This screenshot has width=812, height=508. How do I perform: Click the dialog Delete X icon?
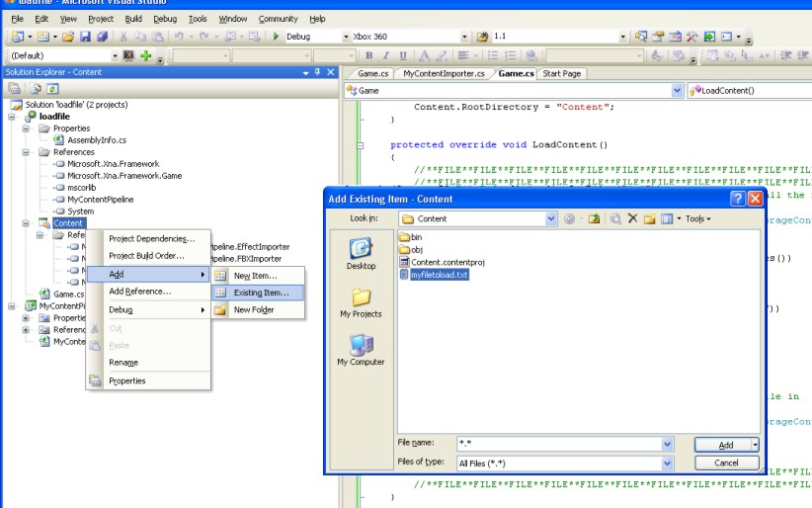click(632, 218)
